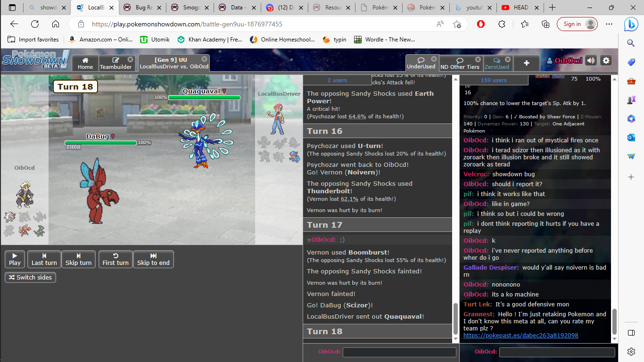Switch to UnderUsed chat room tab

coord(421,63)
